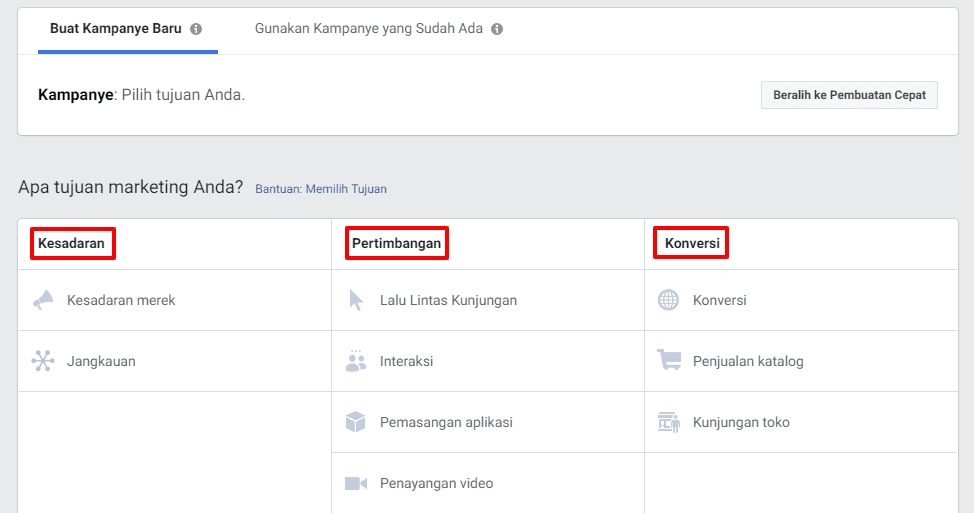Click the megaphone icon for Kesadaran merek
The height and width of the screenshot is (513, 974).
click(x=43, y=300)
